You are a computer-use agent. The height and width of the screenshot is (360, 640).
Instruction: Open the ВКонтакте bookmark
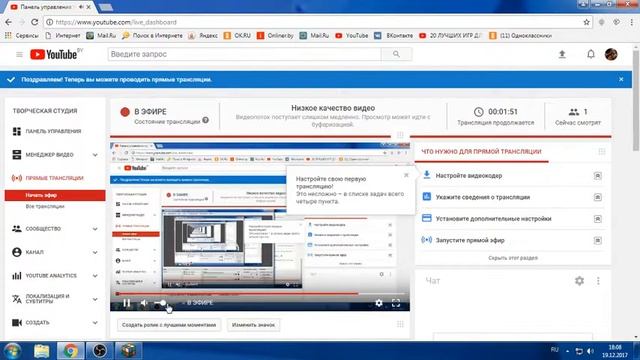click(x=394, y=36)
